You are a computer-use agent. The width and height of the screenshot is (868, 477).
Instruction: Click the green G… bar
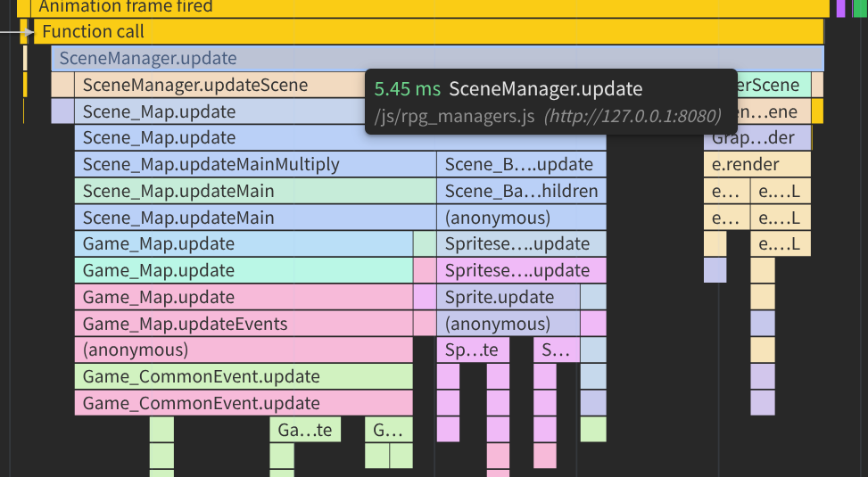[x=389, y=430]
